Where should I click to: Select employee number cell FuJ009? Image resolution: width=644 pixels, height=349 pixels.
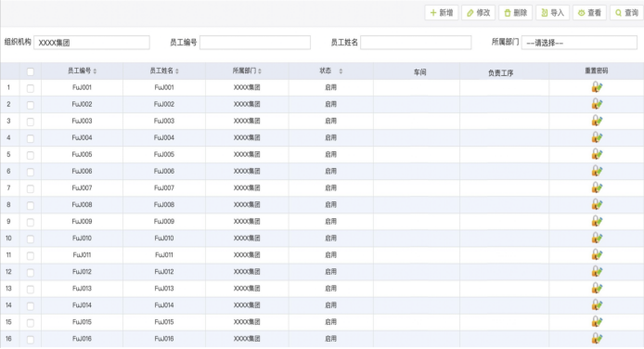click(83, 221)
